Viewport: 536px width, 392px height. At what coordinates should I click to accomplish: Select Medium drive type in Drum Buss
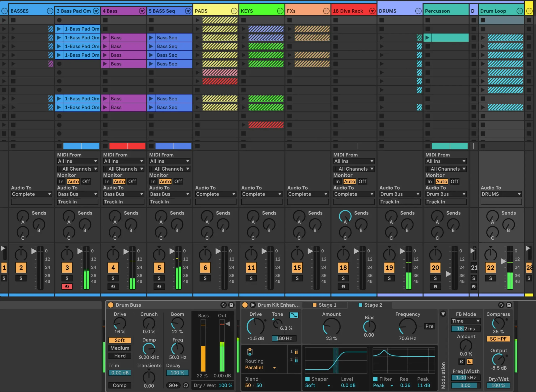(x=120, y=348)
